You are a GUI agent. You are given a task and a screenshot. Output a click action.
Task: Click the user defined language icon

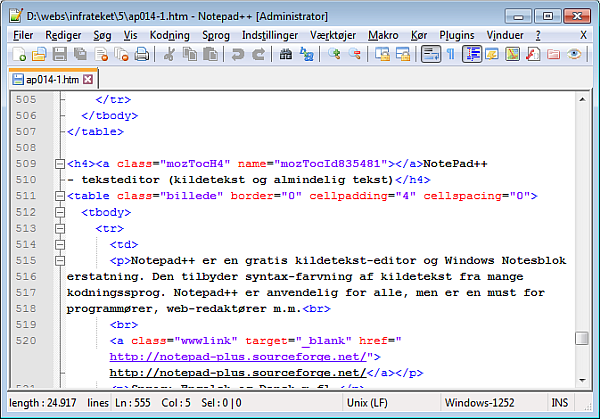[x=492, y=54]
